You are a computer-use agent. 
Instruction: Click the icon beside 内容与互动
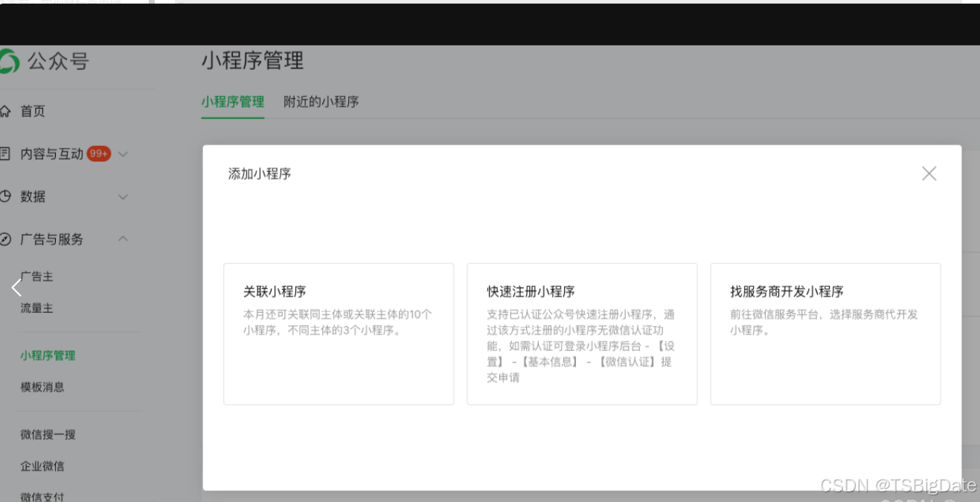5,153
